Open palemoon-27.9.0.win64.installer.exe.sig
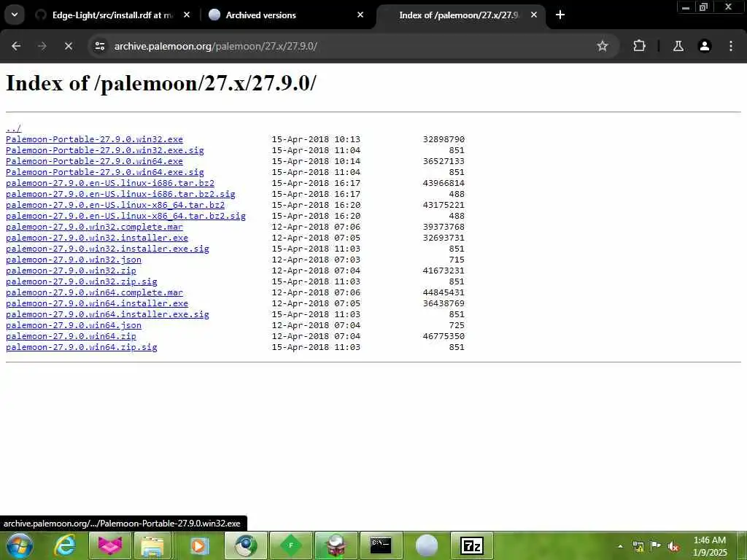747x560 pixels. (x=107, y=315)
